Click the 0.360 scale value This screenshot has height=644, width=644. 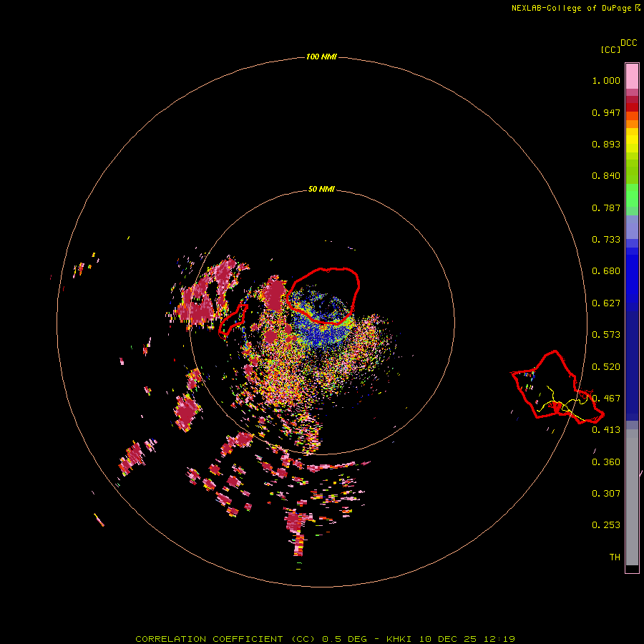[606, 462]
